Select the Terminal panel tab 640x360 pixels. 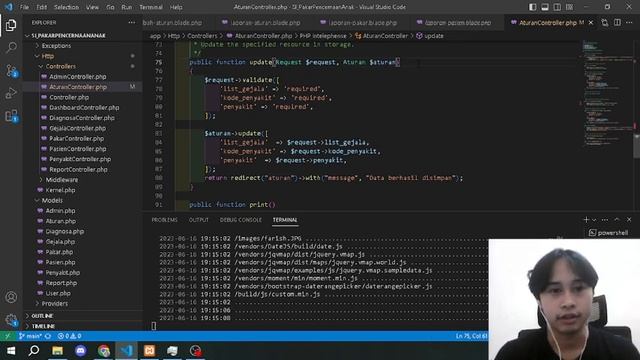pyautogui.click(x=285, y=220)
